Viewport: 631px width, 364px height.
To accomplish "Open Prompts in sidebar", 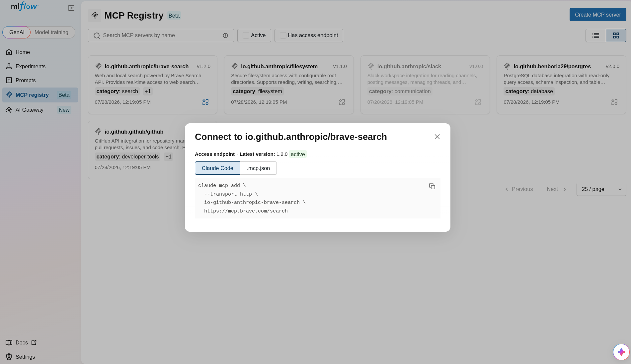I will click(40, 80).
